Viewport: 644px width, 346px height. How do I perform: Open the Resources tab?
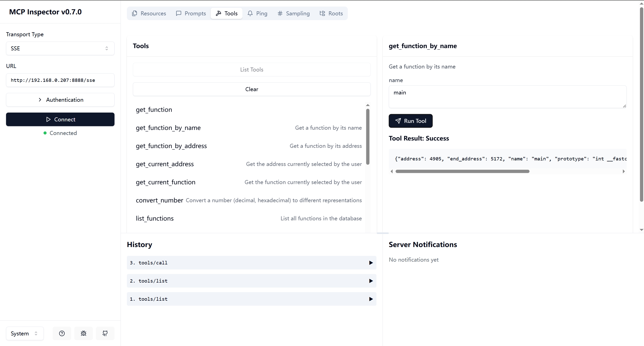[149, 13]
